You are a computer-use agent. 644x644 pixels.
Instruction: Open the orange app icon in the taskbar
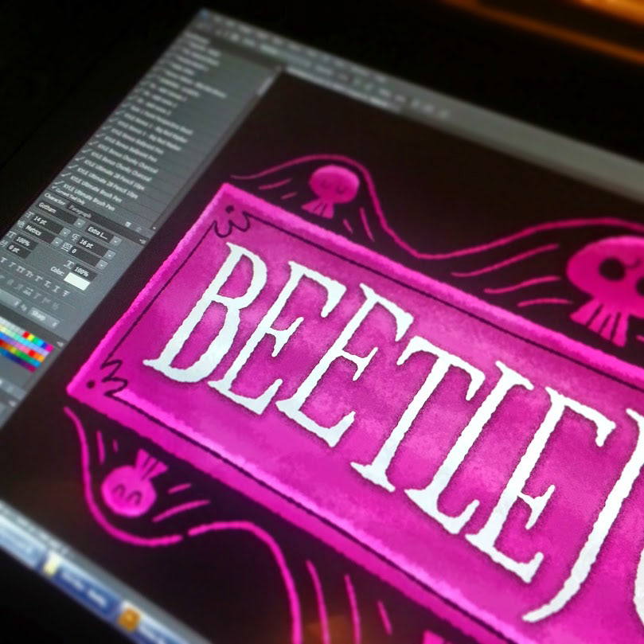point(130,620)
